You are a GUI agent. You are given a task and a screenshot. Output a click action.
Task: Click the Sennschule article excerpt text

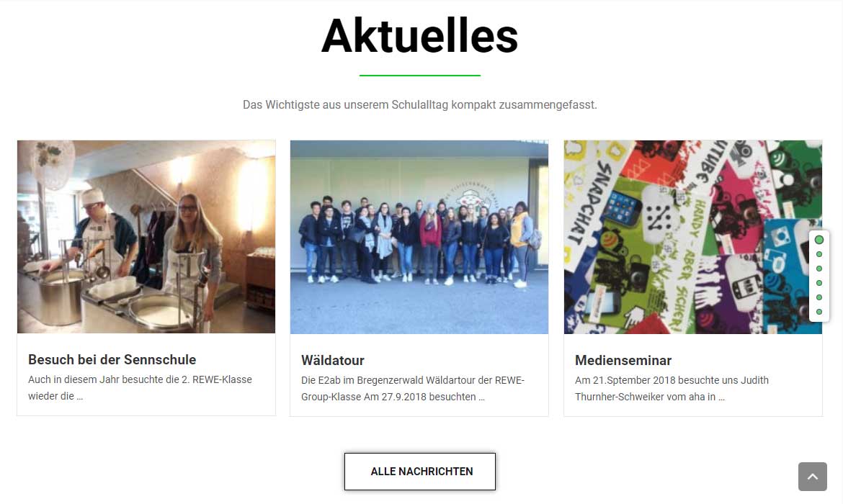click(140, 387)
